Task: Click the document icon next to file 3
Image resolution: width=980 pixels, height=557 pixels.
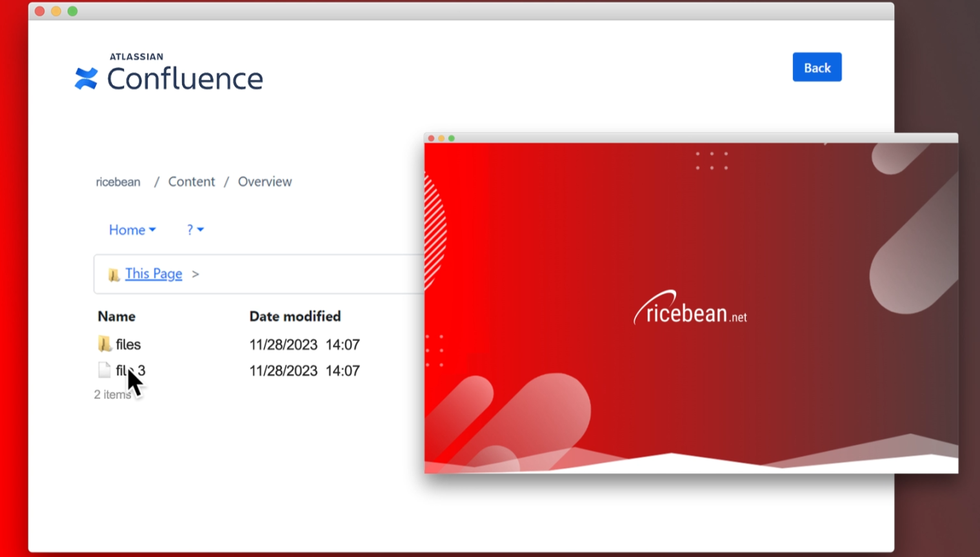Action: click(105, 370)
